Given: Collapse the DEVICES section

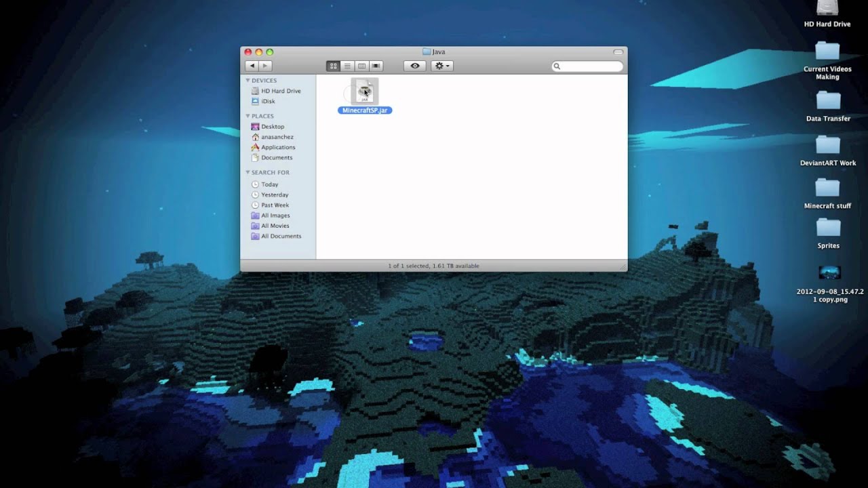Looking at the screenshot, I should (x=248, y=81).
